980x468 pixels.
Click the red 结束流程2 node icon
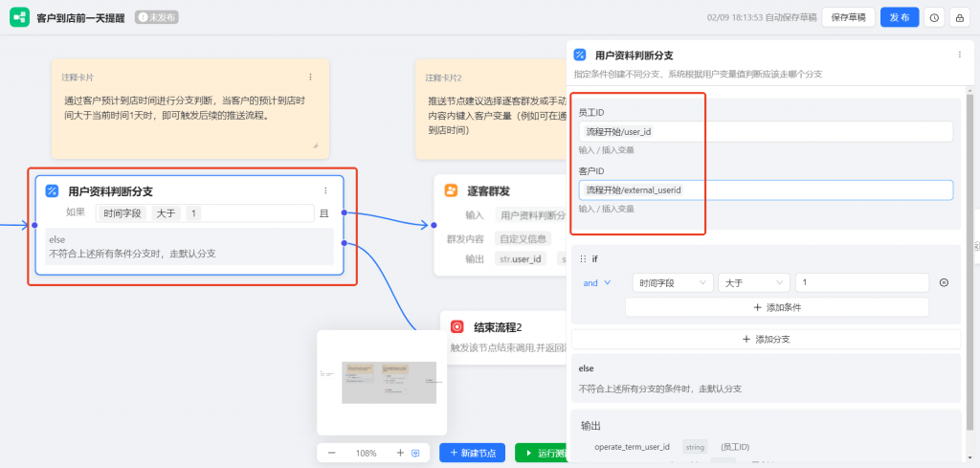click(457, 326)
